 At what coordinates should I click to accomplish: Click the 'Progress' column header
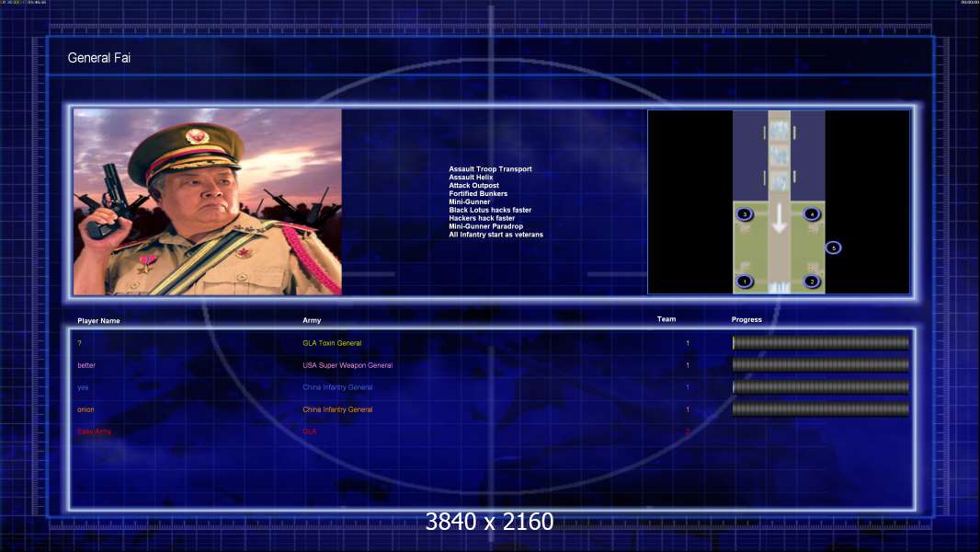tap(746, 319)
